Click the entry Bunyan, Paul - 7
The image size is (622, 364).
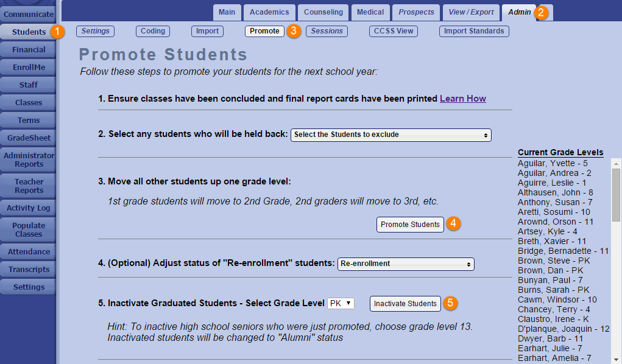[550, 281]
